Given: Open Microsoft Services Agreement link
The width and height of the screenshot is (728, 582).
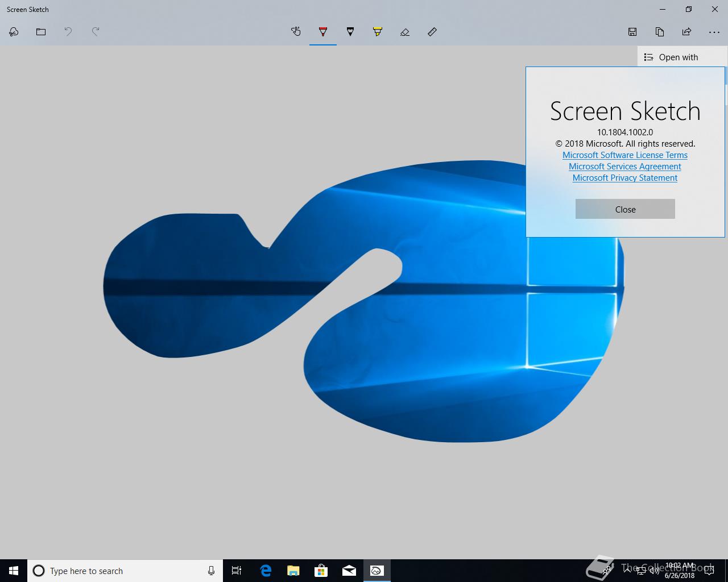Looking at the screenshot, I should [x=625, y=167].
